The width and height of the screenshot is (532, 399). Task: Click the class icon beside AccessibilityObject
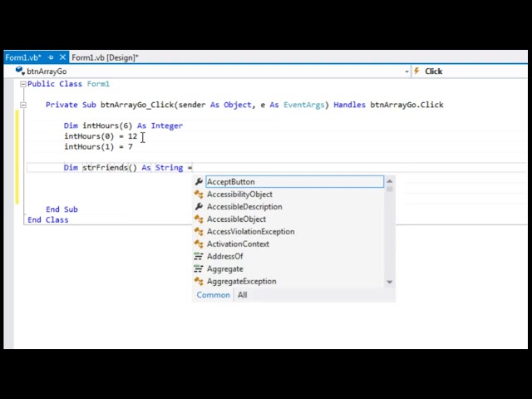[199, 195]
